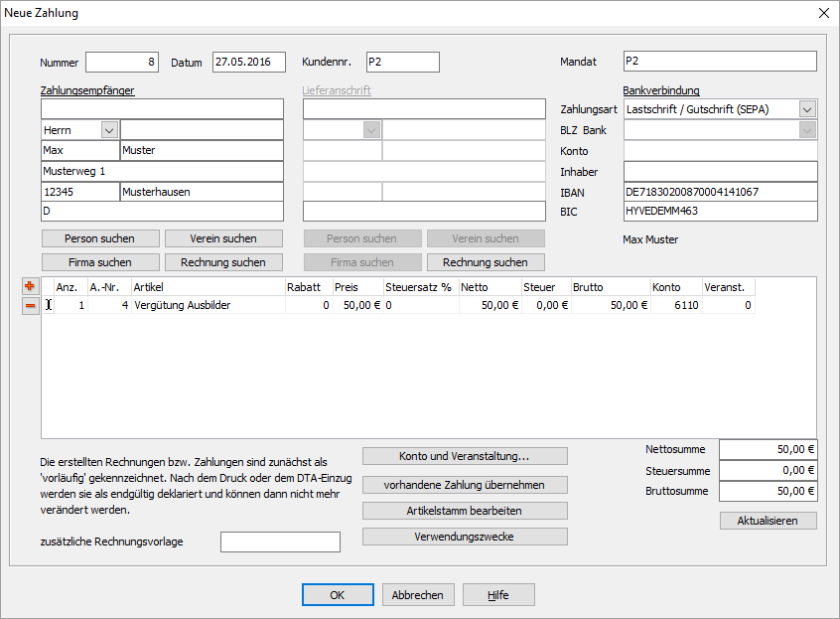This screenshot has width=840, height=619.
Task: Click the first name field containing Max
Action: (x=80, y=151)
